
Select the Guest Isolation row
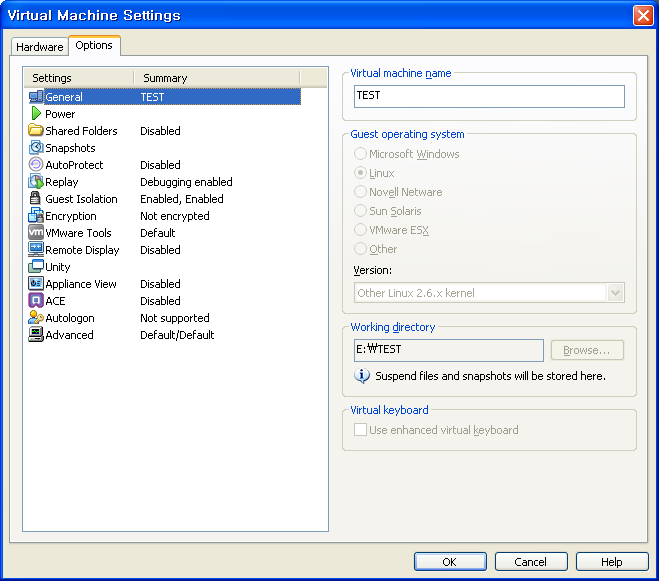coord(164,199)
